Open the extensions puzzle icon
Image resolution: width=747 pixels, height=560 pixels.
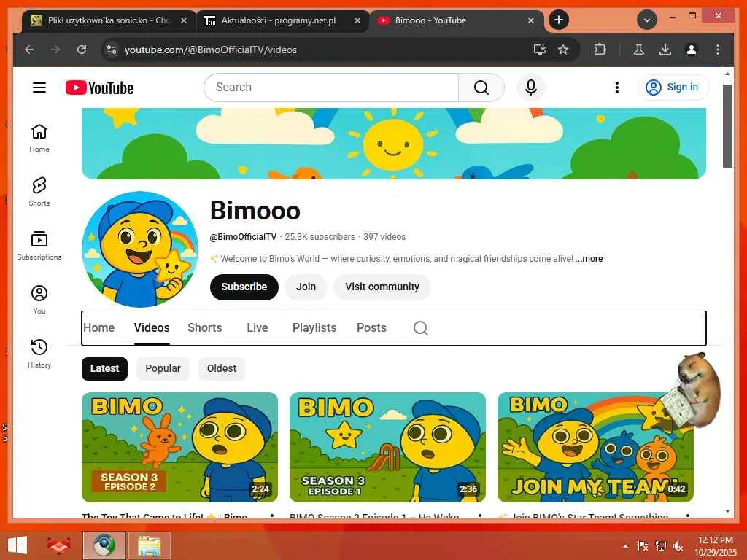(x=600, y=50)
